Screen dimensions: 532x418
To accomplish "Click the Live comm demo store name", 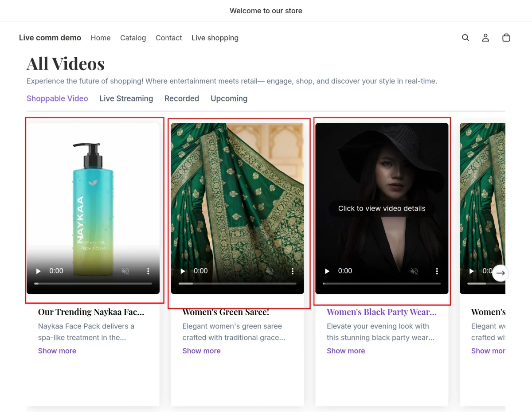I will click(50, 38).
